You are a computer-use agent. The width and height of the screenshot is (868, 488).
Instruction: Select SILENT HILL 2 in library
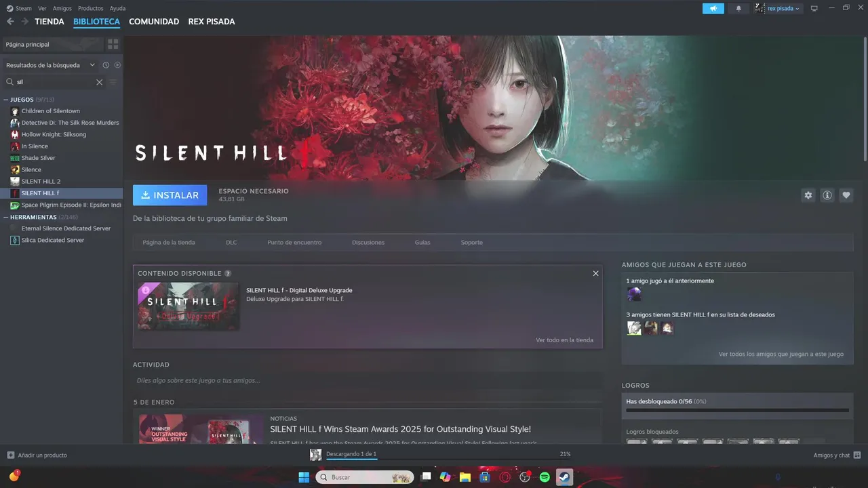pyautogui.click(x=41, y=181)
